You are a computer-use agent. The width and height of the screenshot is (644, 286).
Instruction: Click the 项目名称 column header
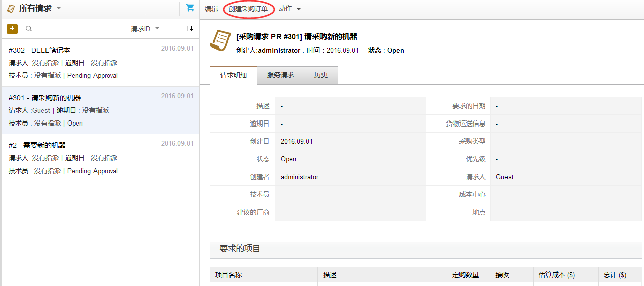pyautogui.click(x=228, y=275)
